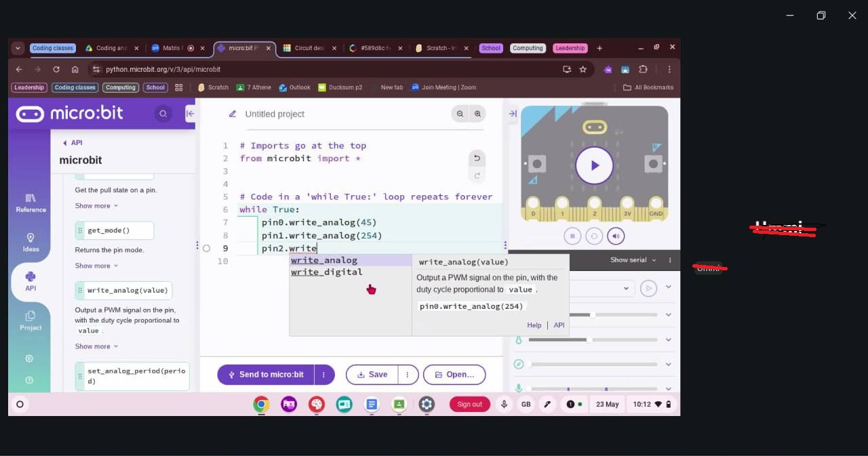Expand Show more under get_mode()
The height and width of the screenshot is (456, 868).
coord(96,266)
